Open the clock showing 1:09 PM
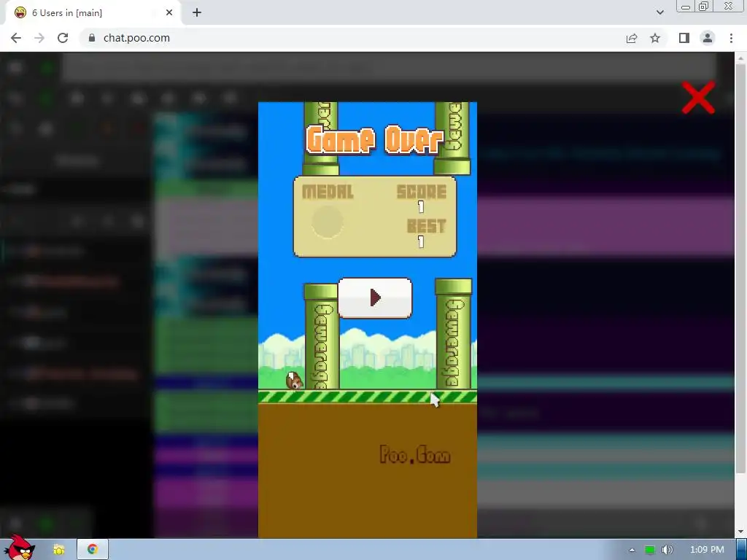 pyautogui.click(x=707, y=550)
